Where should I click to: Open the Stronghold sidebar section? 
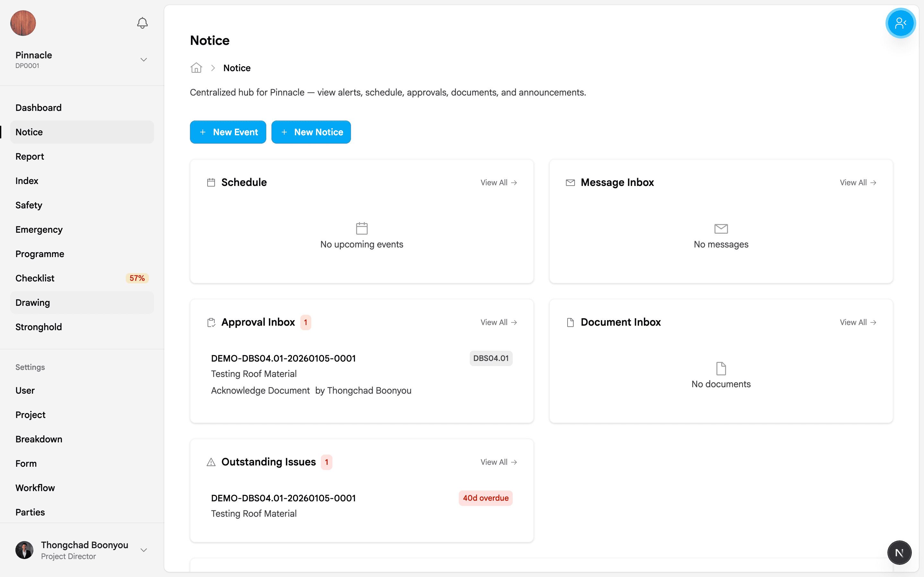click(x=38, y=327)
